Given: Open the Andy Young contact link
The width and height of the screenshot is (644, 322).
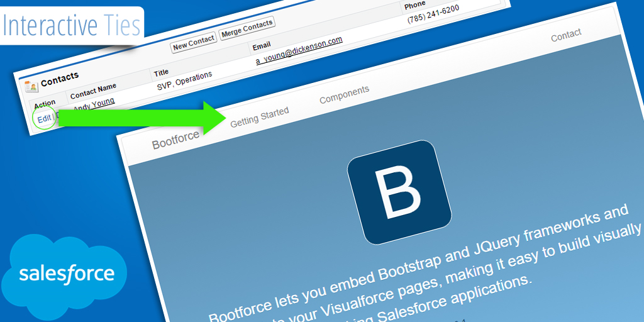Looking at the screenshot, I should click(x=93, y=105).
